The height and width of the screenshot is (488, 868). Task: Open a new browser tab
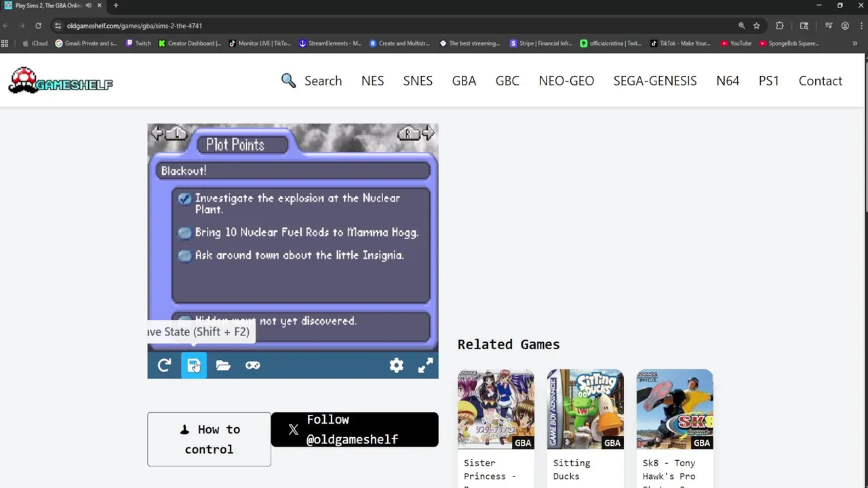pyautogui.click(x=116, y=5)
